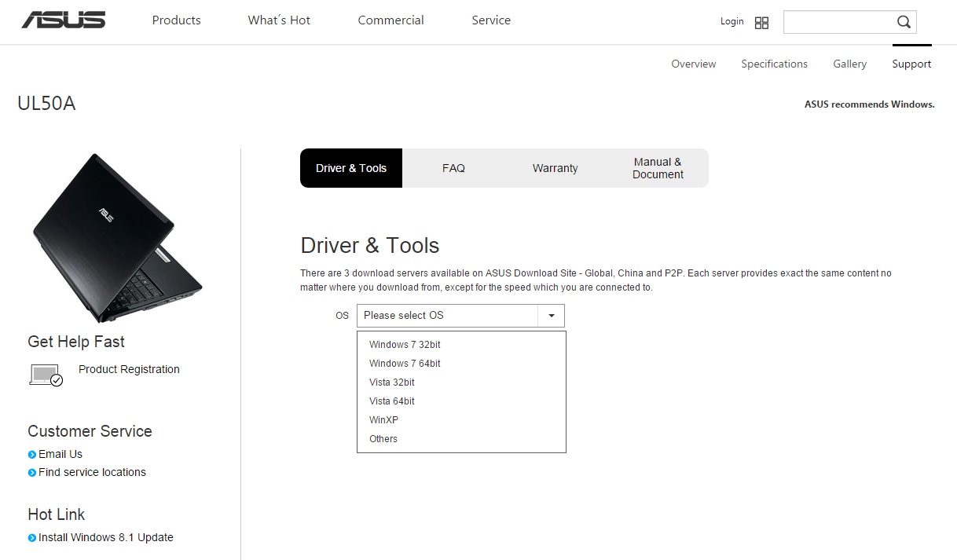Switch to the Specifications tab
The height and width of the screenshot is (560, 957).
[775, 64]
